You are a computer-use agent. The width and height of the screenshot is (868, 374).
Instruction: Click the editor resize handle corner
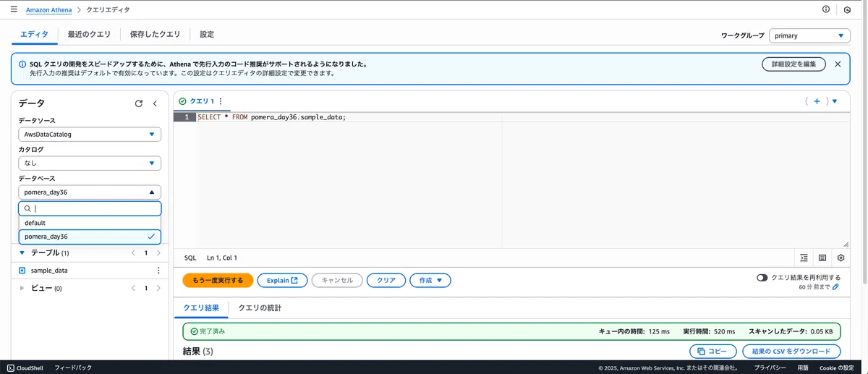(x=846, y=245)
